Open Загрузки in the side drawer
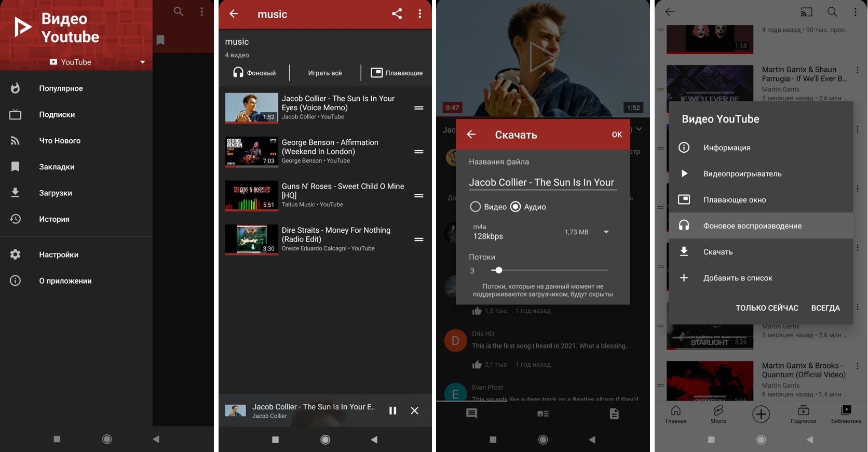This screenshot has width=868, height=452. coord(55,193)
